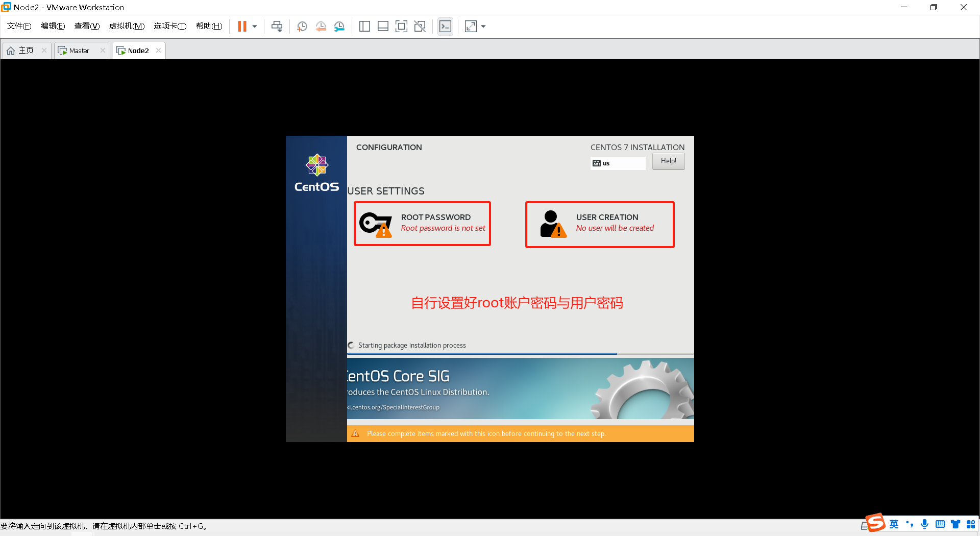Open the Sogou toolbox grid icon
The width and height of the screenshot is (980, 536).
tap(971, 524)
